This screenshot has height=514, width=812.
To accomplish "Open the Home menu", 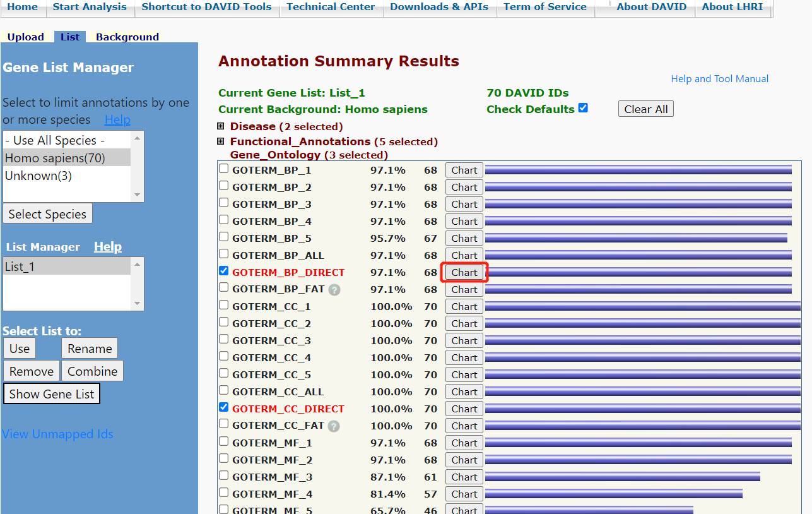I will (23, 7).
